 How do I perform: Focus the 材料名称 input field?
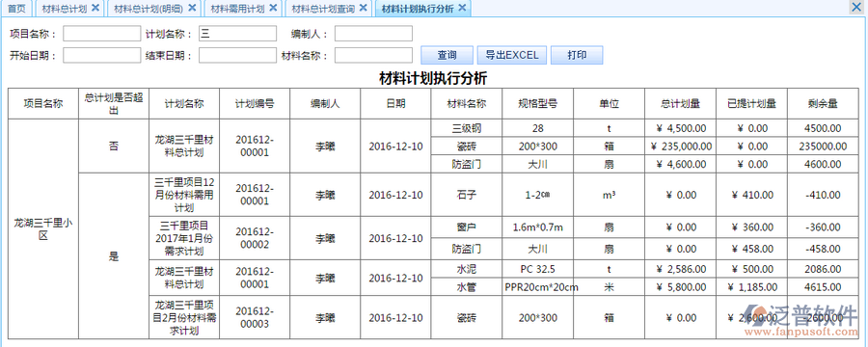[373, 55]
